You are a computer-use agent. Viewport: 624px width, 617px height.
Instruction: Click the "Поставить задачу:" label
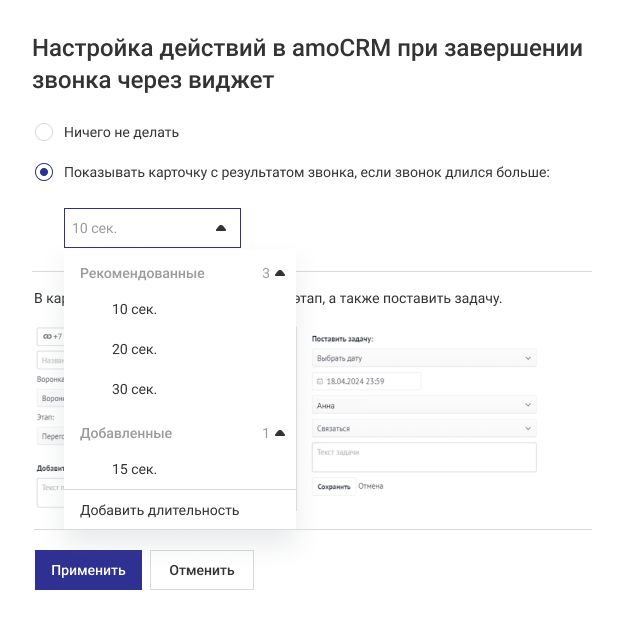(x=342, y=339)
